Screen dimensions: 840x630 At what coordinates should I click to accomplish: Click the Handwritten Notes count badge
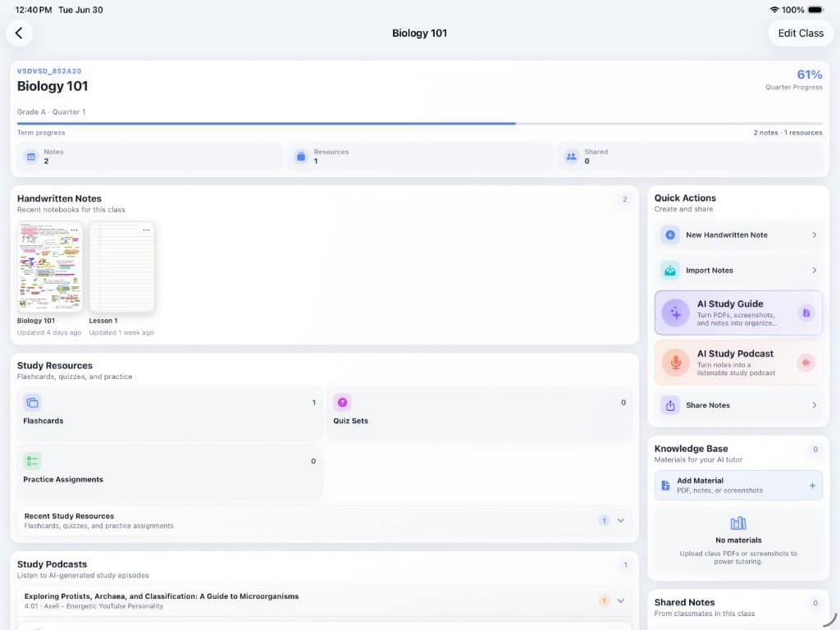[624, 199]
